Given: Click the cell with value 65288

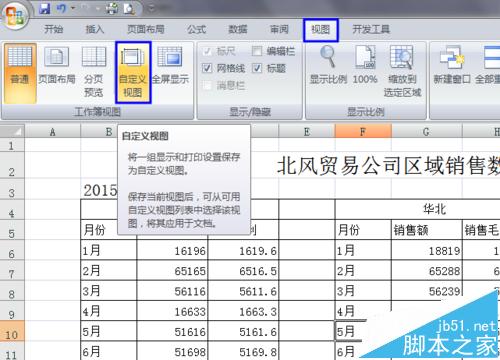Looking at the screenshot, I should click(427, 271).
